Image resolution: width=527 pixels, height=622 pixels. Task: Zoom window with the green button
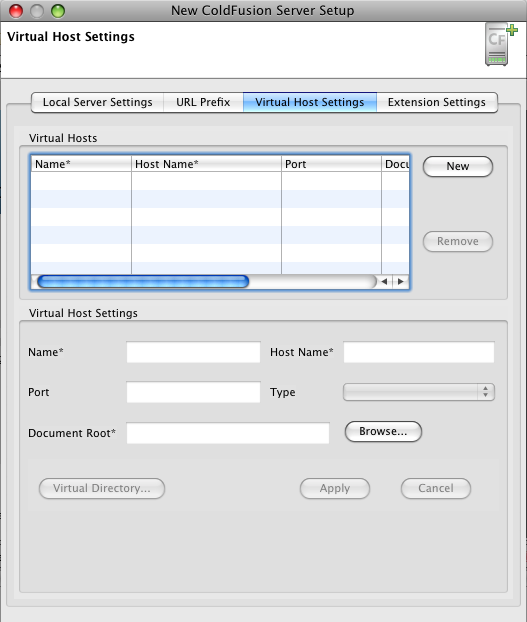pyautogui.click(x=58, y=11)
